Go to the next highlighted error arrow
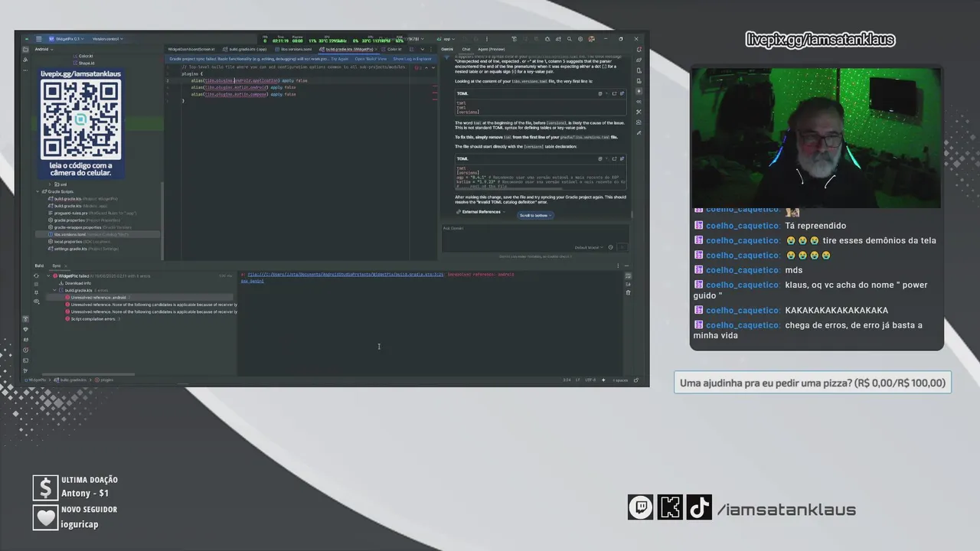 pos(433,67)
